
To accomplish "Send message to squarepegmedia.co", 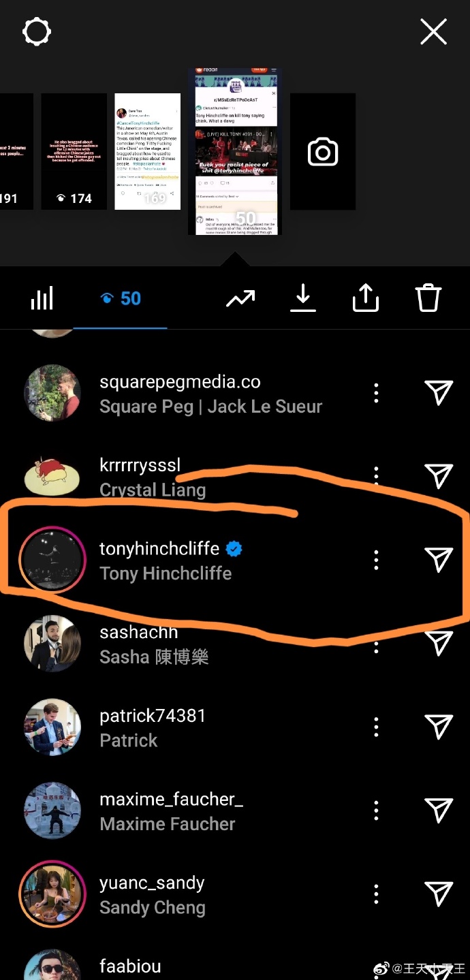I will click(x=439, y=393).
